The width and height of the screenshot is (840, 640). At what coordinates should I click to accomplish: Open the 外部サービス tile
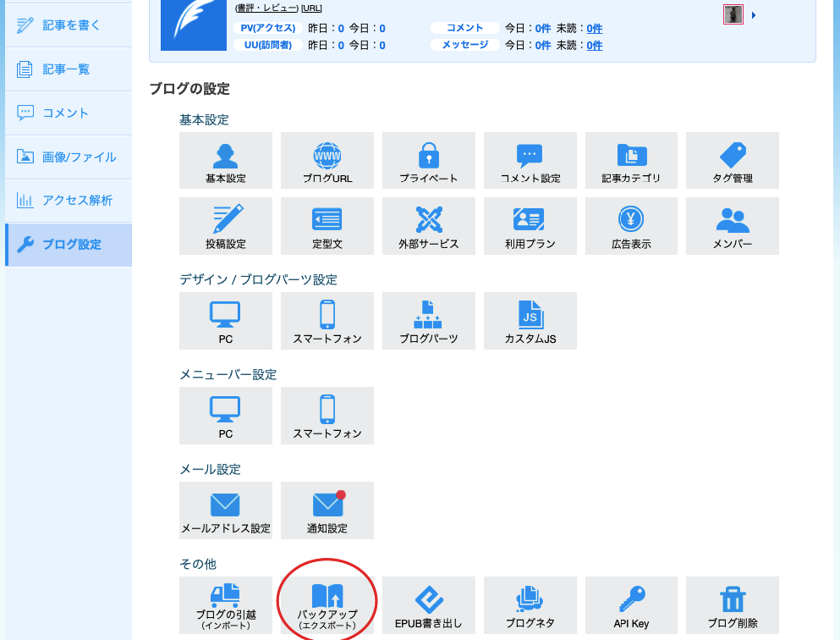429,226
